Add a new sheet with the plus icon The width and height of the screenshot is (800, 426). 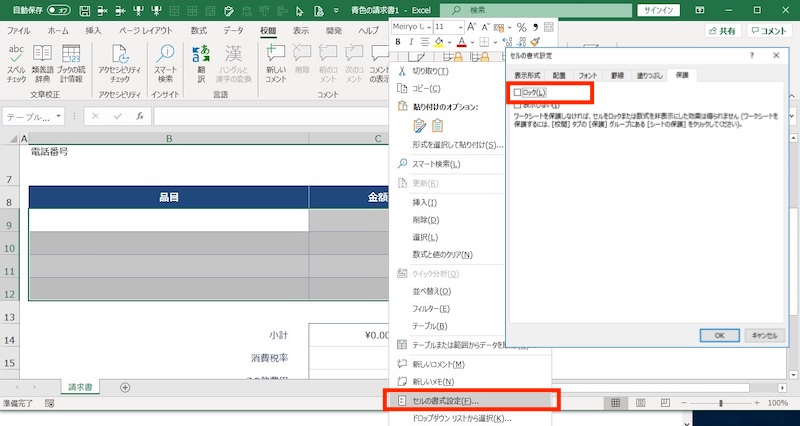coord(125,387)
